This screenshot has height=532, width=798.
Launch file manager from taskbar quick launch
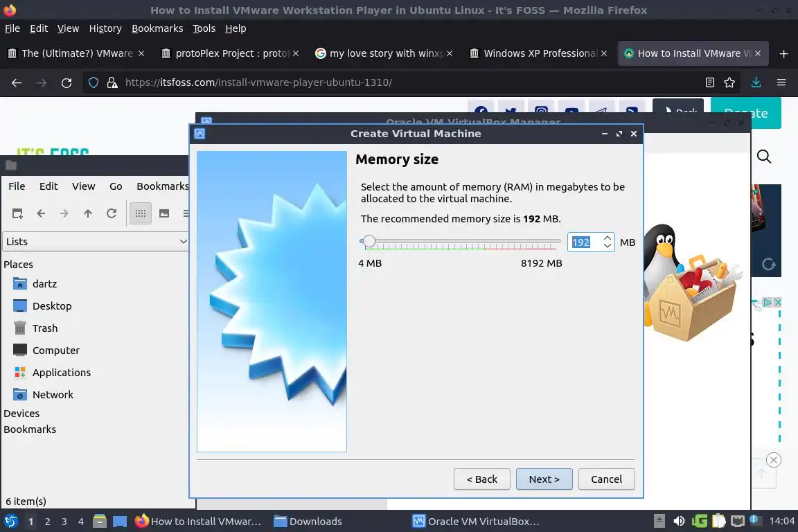click(x=100, y=522)
